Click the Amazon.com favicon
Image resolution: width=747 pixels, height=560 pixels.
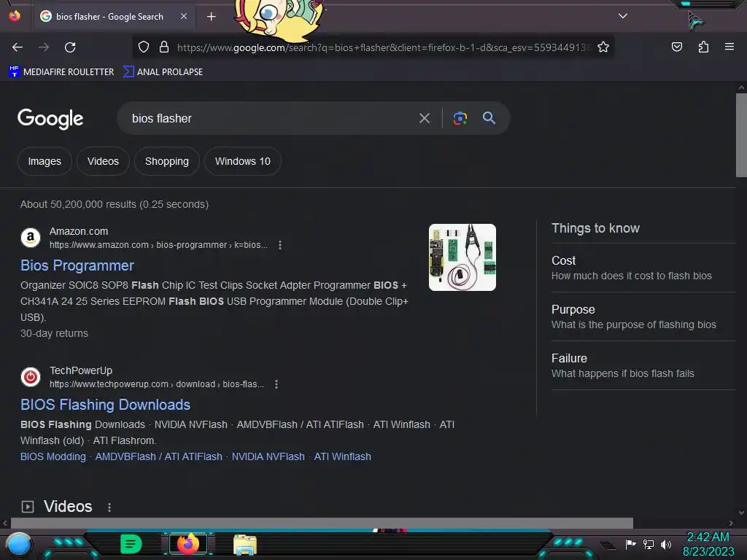[x=31, y=237]
